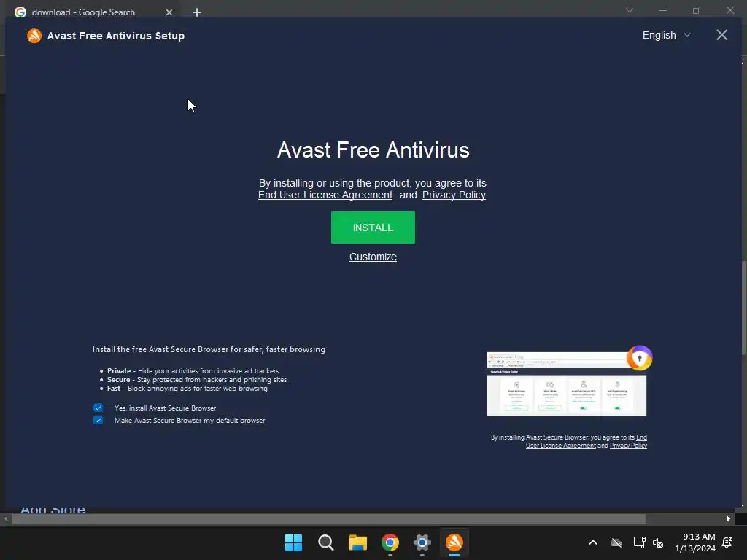Click the horizontal scrollbar thumb
Viewport: 747px width, 560px height.
click(329, 519)
